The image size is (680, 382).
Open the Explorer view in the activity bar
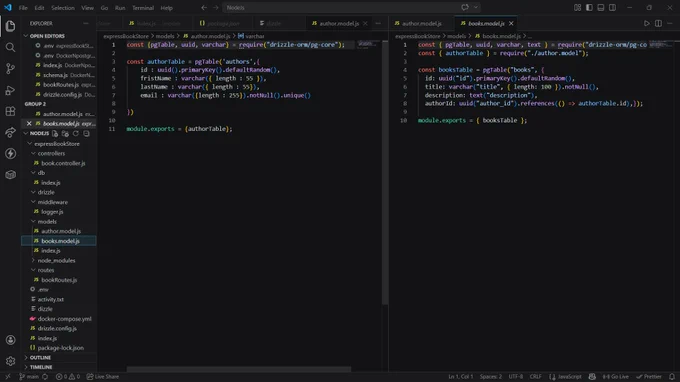click(x=10, y=26)
